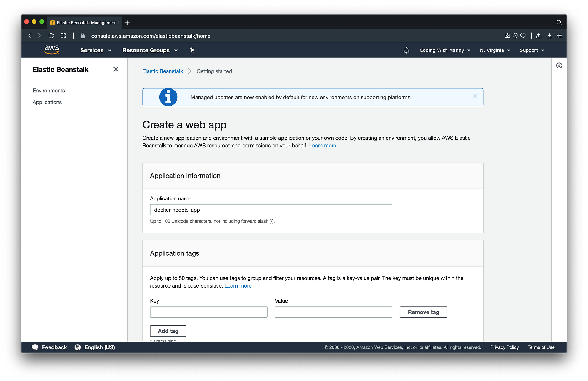The image size is (588, 381).
Task: Click the Elastic Beanstalk sidebar title
Action: click(60, 69)
